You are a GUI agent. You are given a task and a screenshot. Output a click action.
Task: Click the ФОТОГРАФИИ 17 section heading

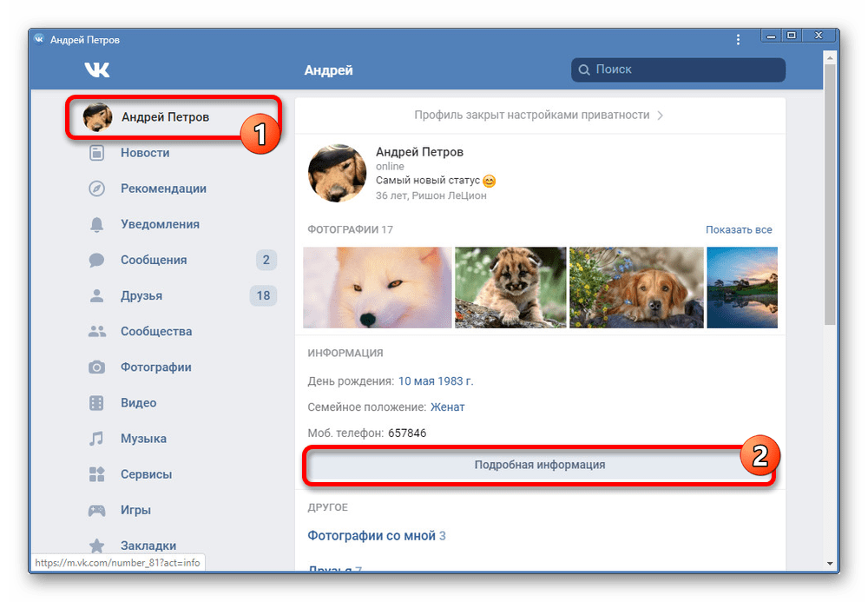click(x=350, y=229)
